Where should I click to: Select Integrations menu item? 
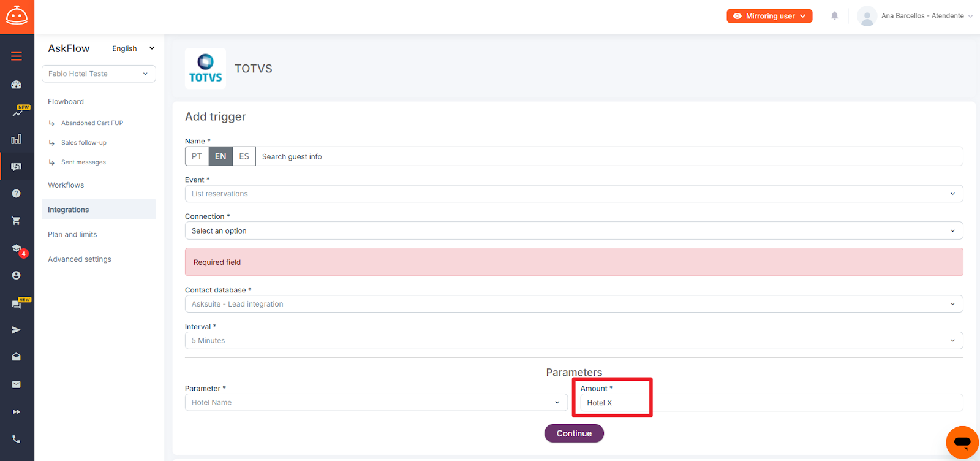tap(99, 209)
